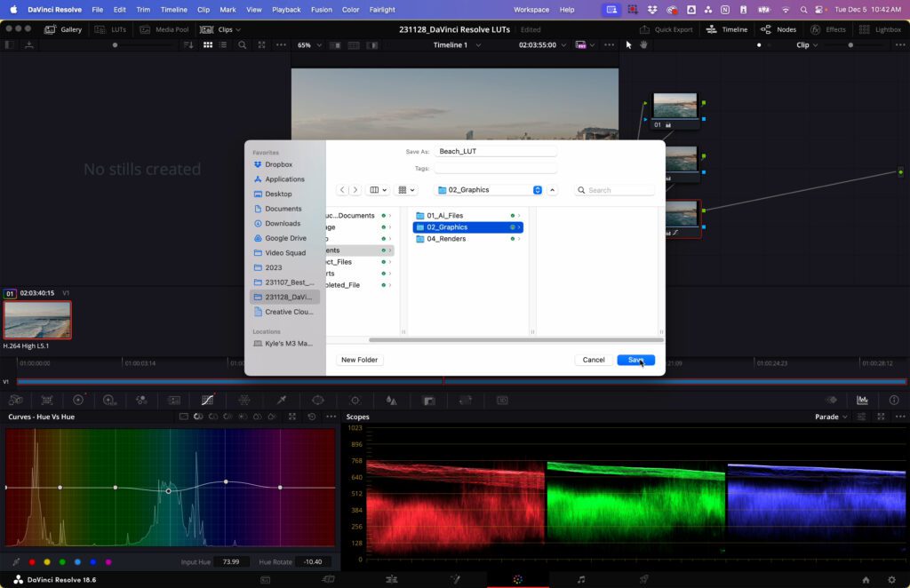Select the yellow hue swatch

pos(47,562)
